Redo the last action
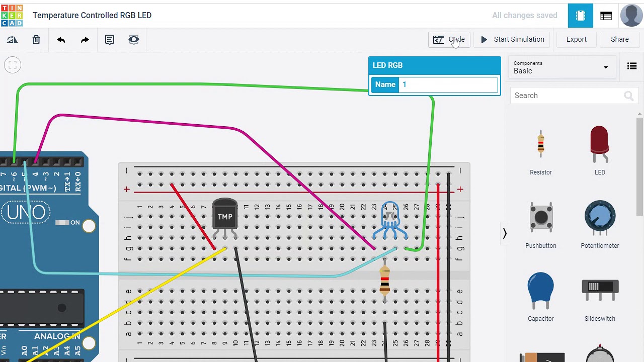The height and width of the screenshot is (362, 644). click(x=85, y=40)
